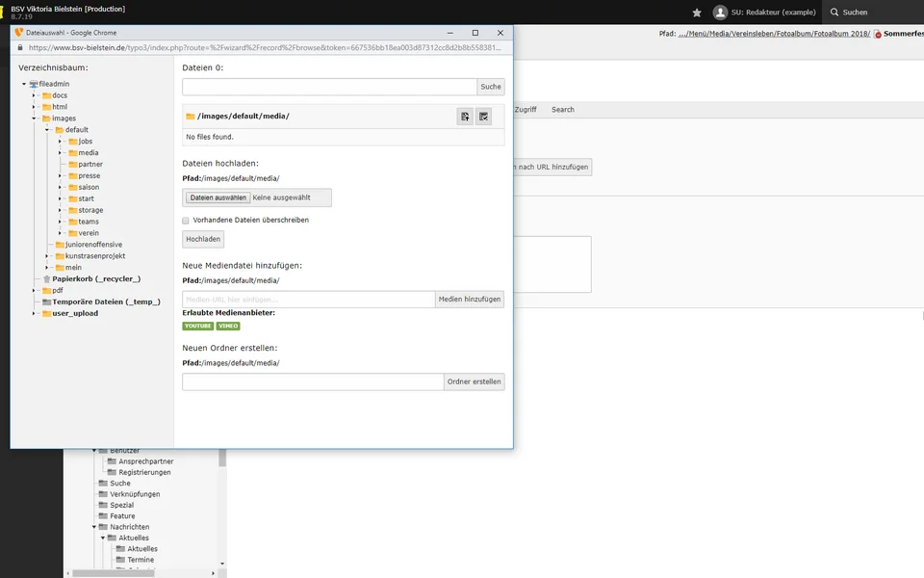Switch to the Search tab
Image resolution: width=924 pixels, height=578 pixels.
pyautogui.click(x=562, y=110)
